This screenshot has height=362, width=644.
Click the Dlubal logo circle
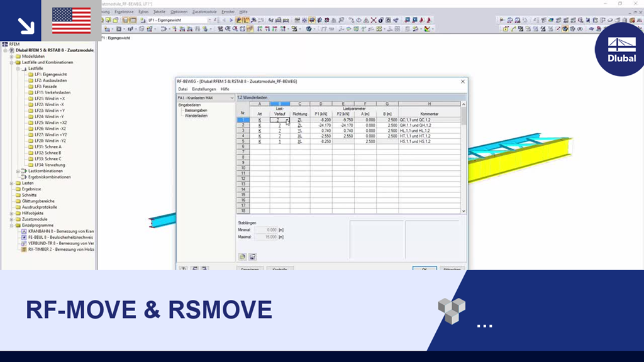(621, 50)
